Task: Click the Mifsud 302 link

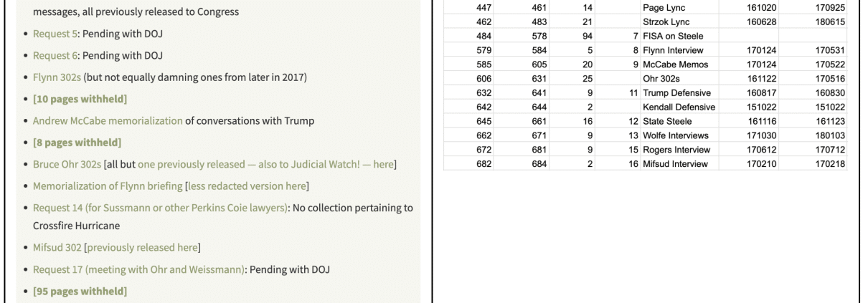Action: click(x=56, y=248)
